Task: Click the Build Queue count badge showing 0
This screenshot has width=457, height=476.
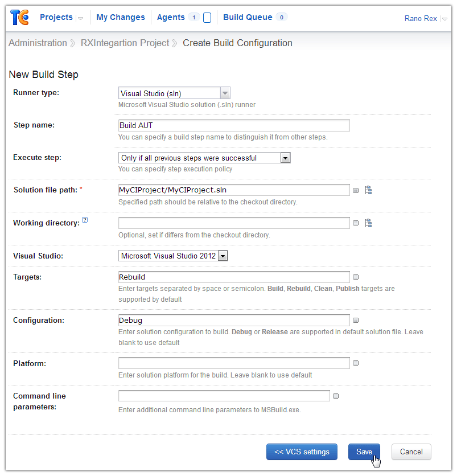Action: coord(282,17)
